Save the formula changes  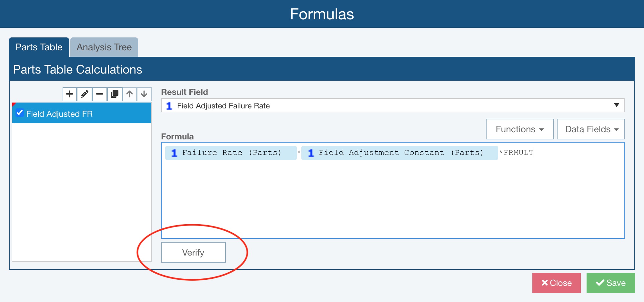coord(610,283)
